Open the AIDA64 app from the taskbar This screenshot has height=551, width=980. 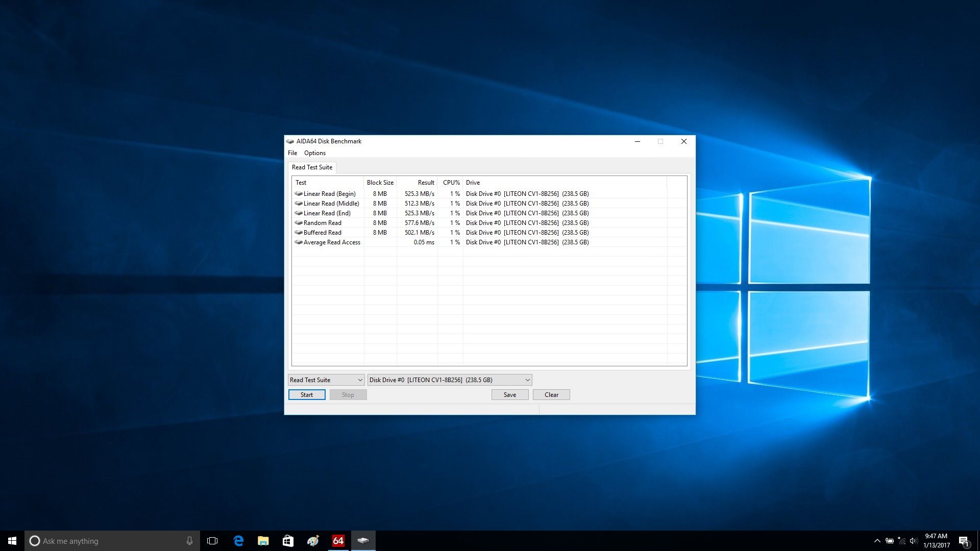click(338, 541)
